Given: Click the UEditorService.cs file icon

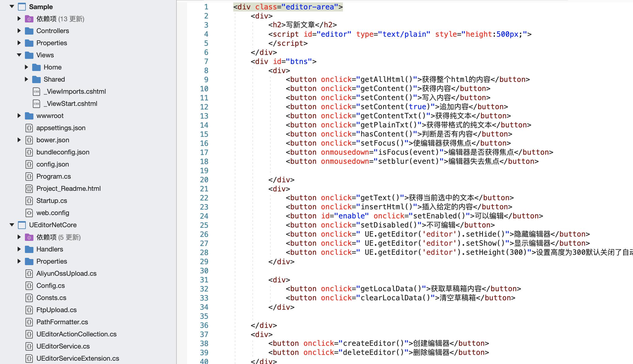Looking at the screenshot, I should coord(29,346).
